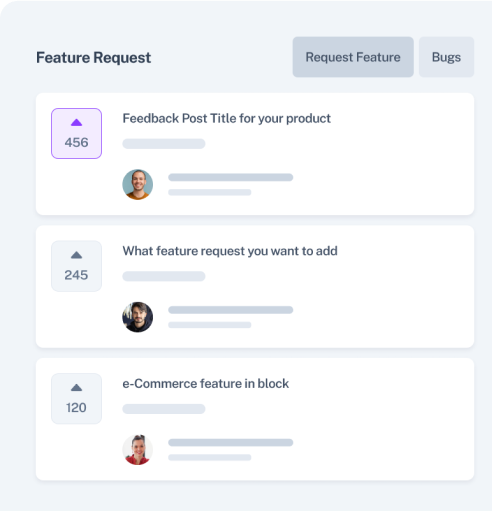
Task: Click the gray arrow above 120
Action: click(x=76, y=388)
